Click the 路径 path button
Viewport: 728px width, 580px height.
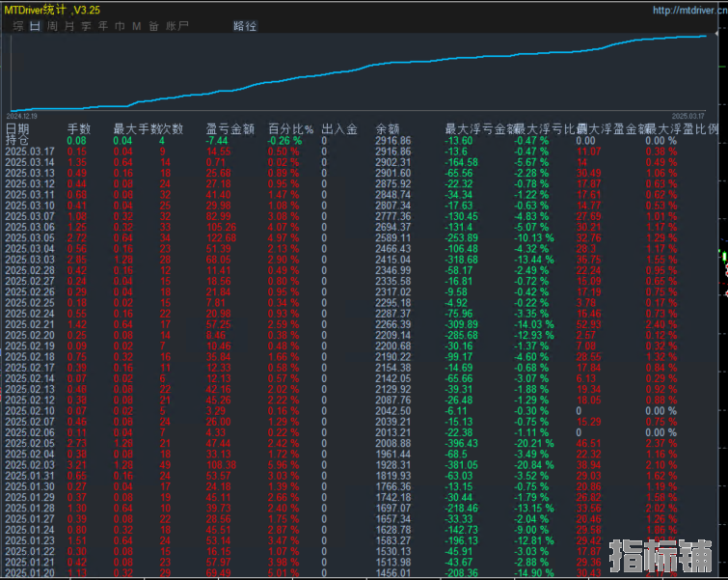[245, 26]
